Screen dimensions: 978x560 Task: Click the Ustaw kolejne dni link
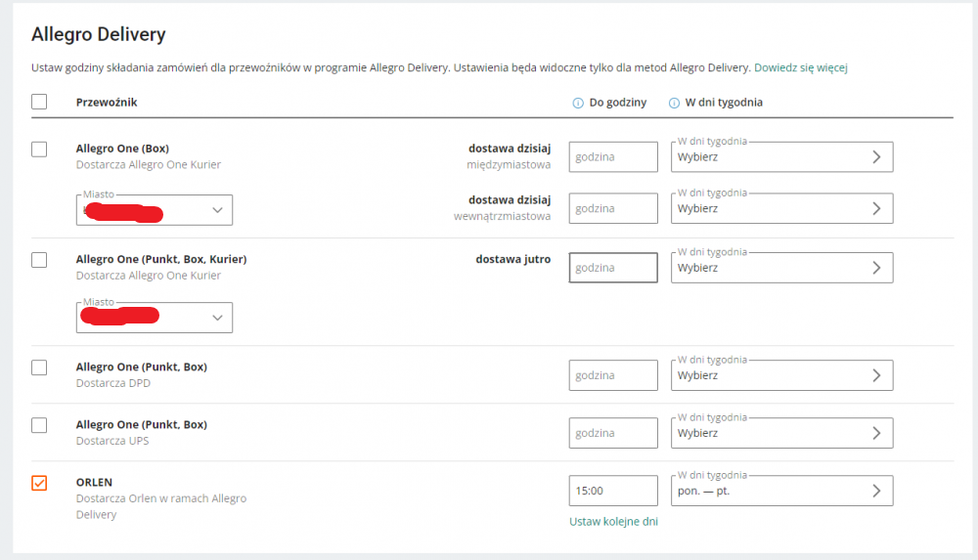(x=614, y=521)
